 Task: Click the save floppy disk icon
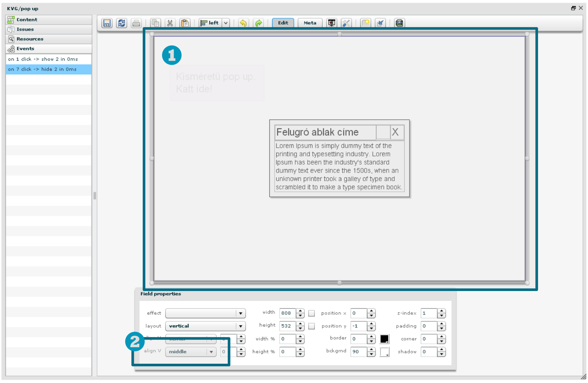tap(107, 23)
